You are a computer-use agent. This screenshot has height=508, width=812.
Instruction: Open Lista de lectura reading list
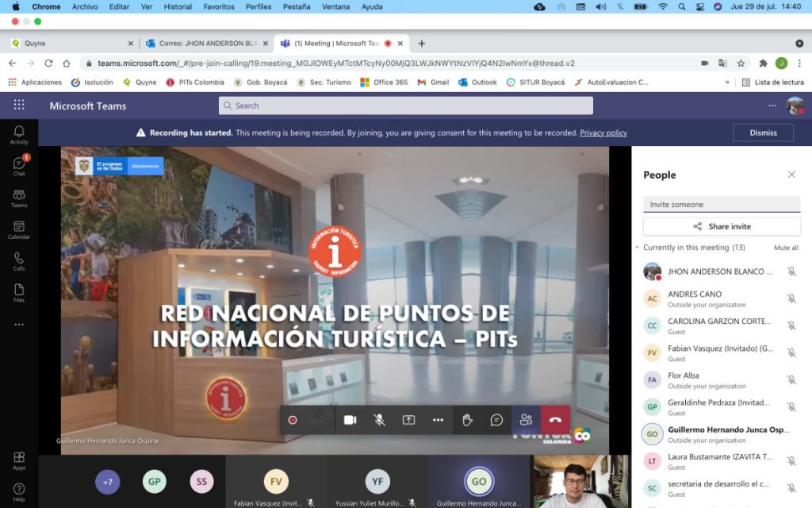(x=772, y=82)
